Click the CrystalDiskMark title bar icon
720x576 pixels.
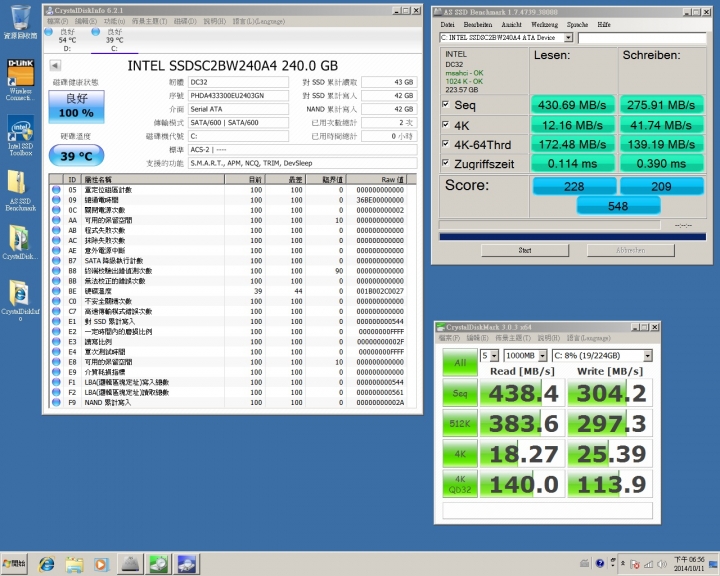click(x=441, y=327)
